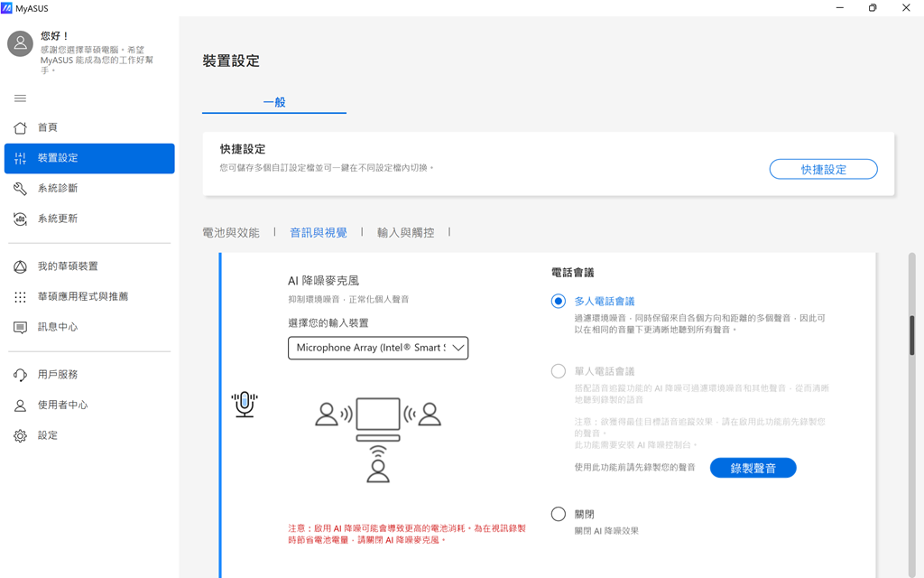The image size is (924, 578).
Task: Maximize or restore the MyASUS window
Action: tap(873, 7)
